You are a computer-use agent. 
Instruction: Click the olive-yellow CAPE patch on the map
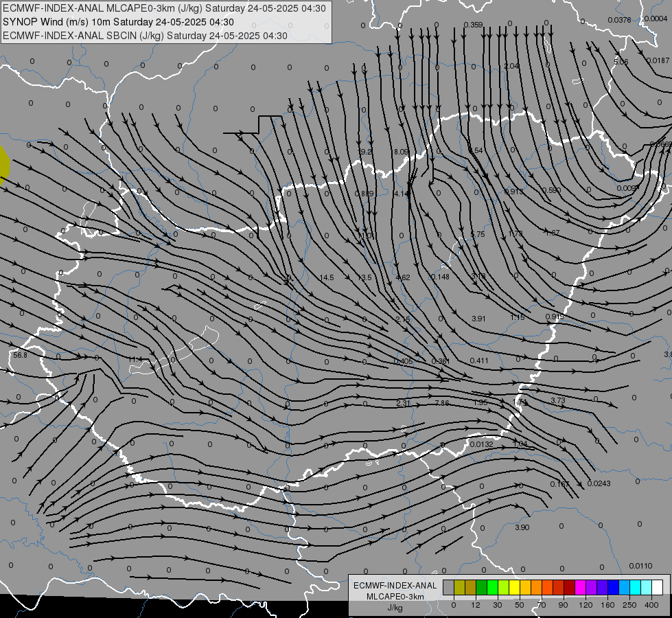tap(4, 165)
